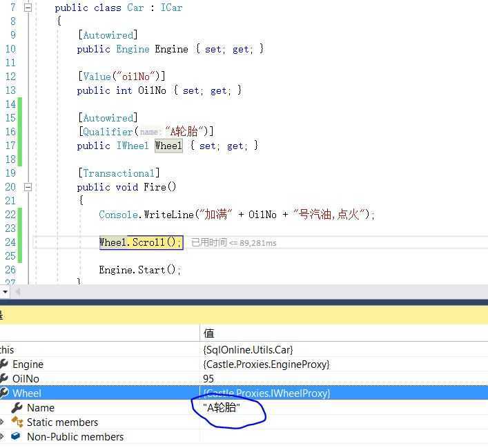
Task: Select the OilNo variable row
Action: [244, 378]
